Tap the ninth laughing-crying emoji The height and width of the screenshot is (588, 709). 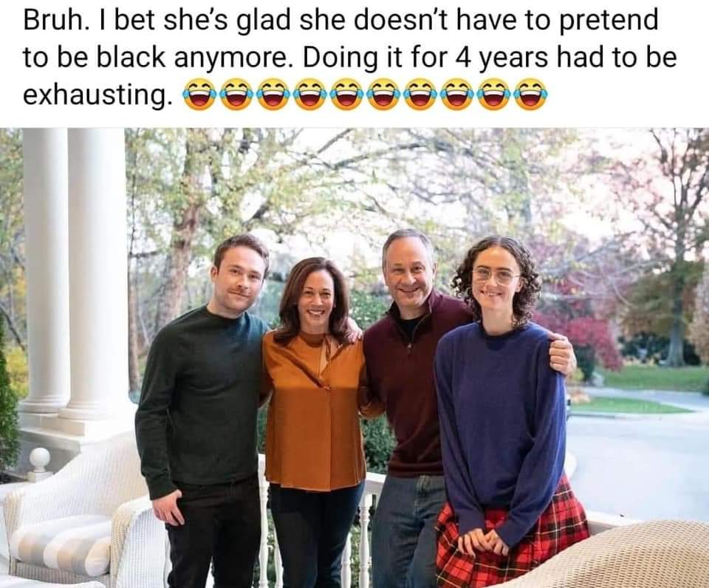point(493,94)
